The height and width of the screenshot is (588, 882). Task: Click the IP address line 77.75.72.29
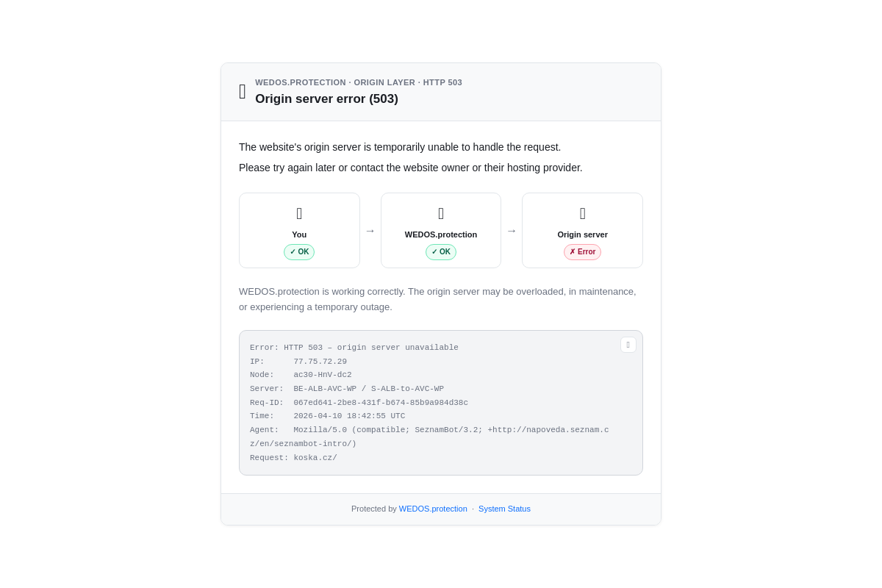[298, 362]
